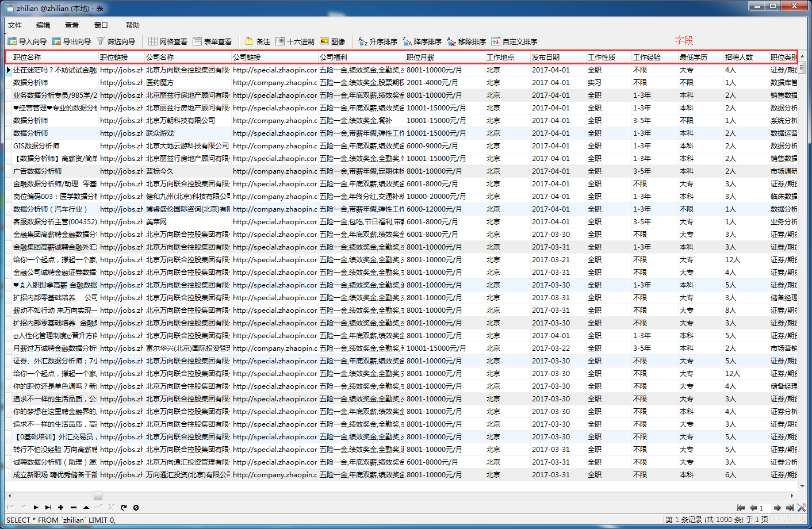The height and width of the screenshot is (529, 812).
Task: Open the 窗口 menu
Action: click(101, 25)
